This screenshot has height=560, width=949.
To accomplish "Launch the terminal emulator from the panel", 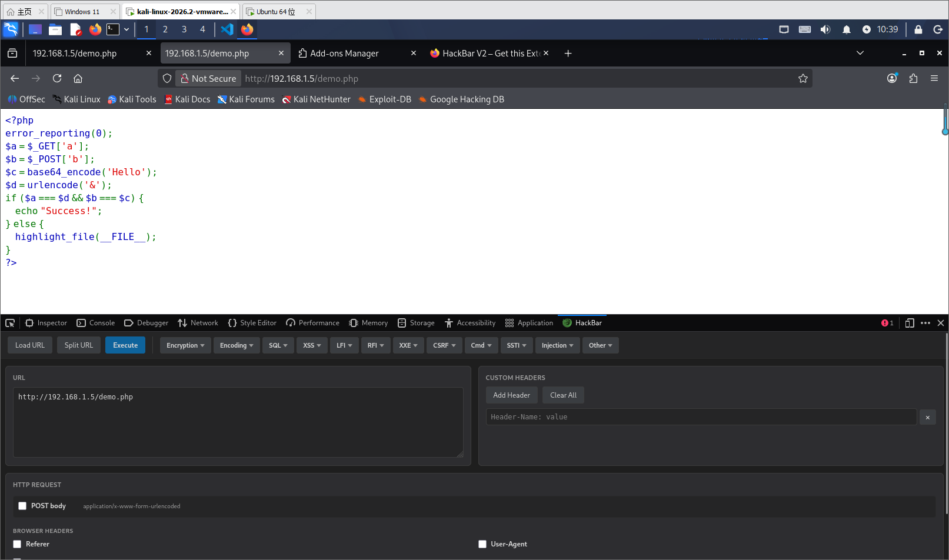I will (113, 29).
